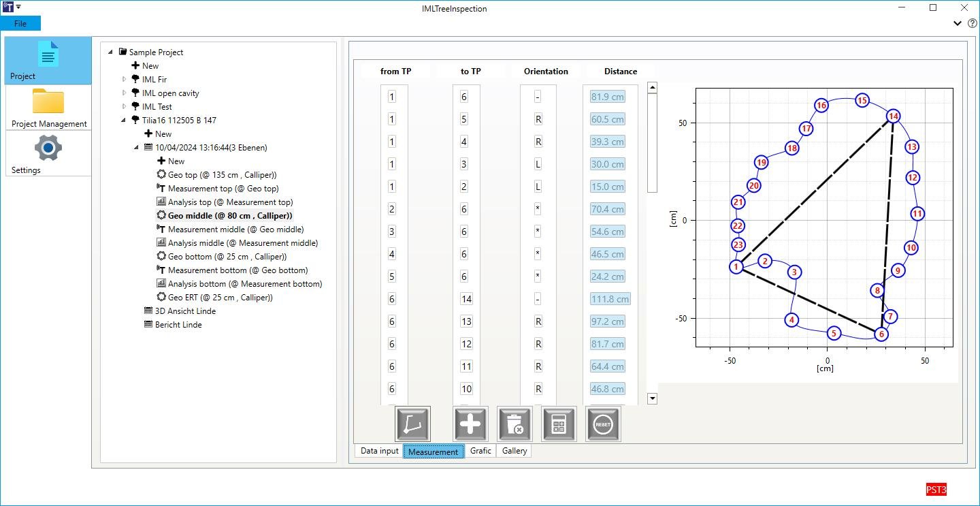The image size is (980, 506).
Task: Switch to the Grafic tab
Action: click(480, 451)
